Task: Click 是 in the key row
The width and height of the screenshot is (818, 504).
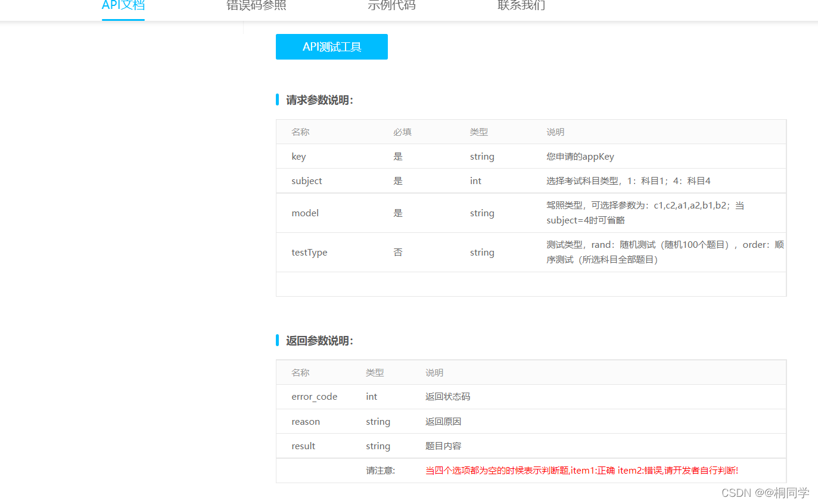Action: click(398, 157)
